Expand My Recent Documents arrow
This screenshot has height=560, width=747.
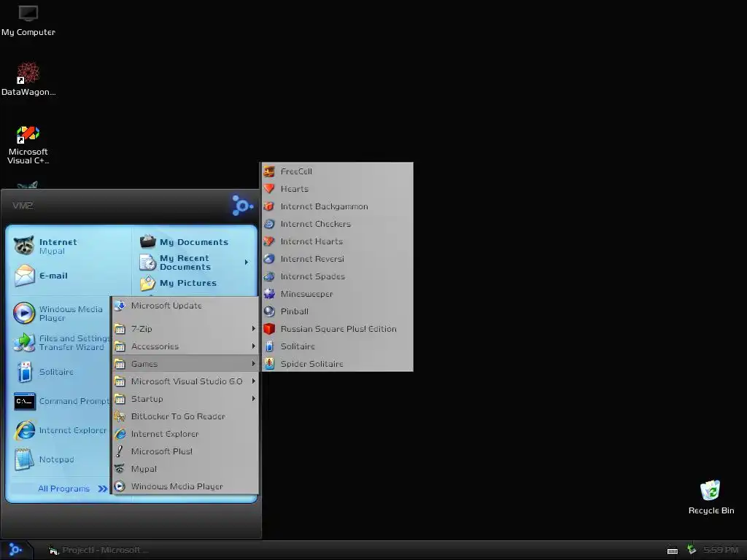pyautogui.click(x=247, y=262)
